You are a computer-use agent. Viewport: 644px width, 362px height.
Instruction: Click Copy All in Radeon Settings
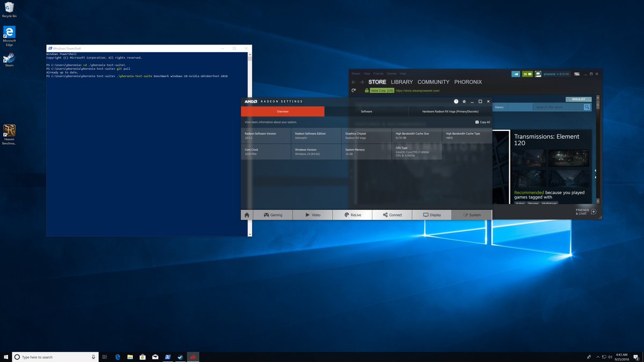click(x=482, y=122)
